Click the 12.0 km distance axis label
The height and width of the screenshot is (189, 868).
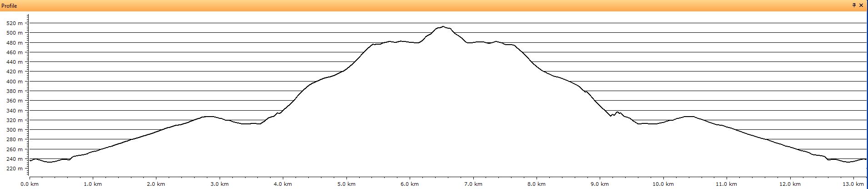(x=790, y=184)
